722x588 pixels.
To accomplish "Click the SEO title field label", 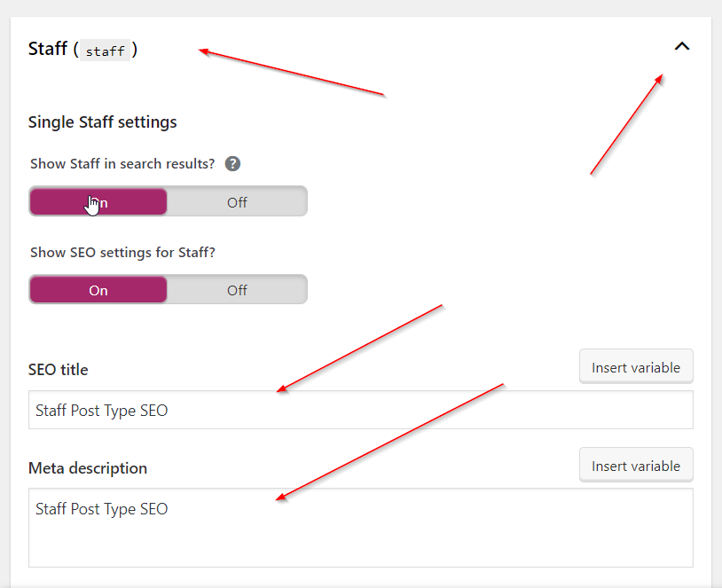I will pos(59,370).
